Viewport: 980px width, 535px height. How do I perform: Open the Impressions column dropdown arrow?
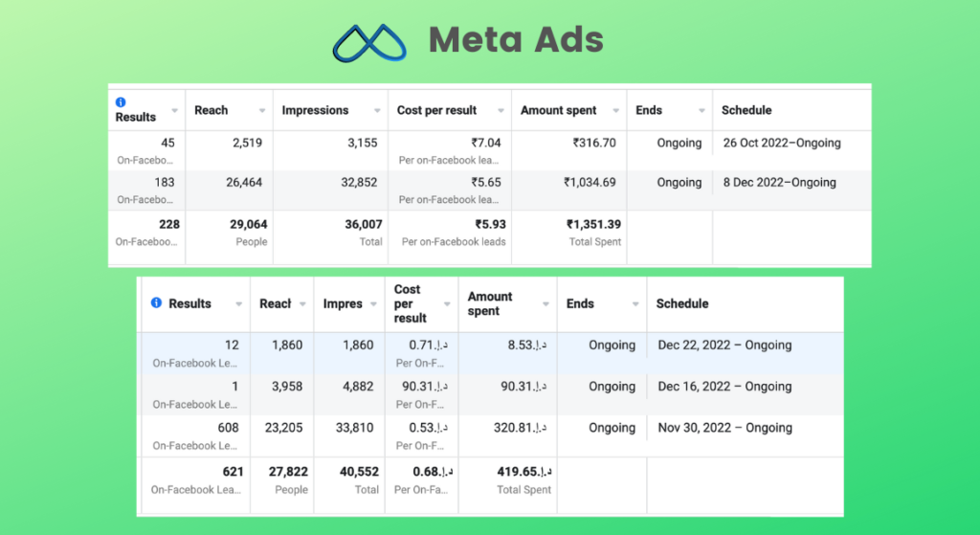point(377,111)
